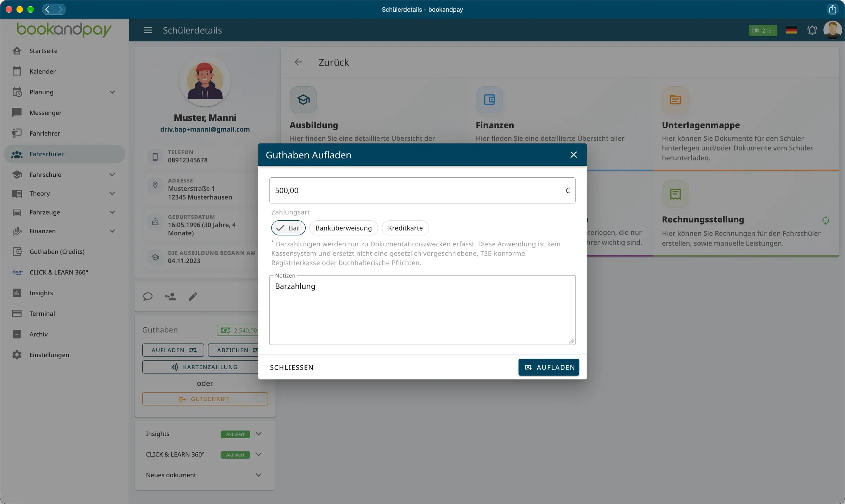This screenshot has height=504, width=845.
Task: Click SCHLIESSEN to dismiss the dialog
Action: pyautogui.click(x=292, y=367)
